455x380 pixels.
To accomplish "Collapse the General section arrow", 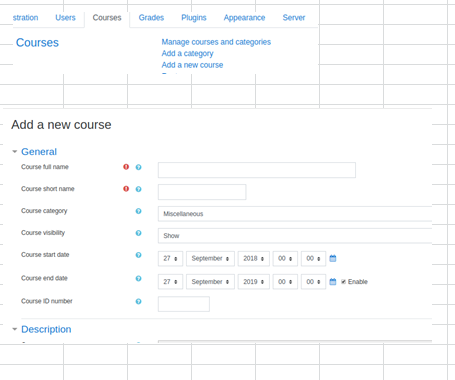I will pyautogui.click(x=15, y=152).
